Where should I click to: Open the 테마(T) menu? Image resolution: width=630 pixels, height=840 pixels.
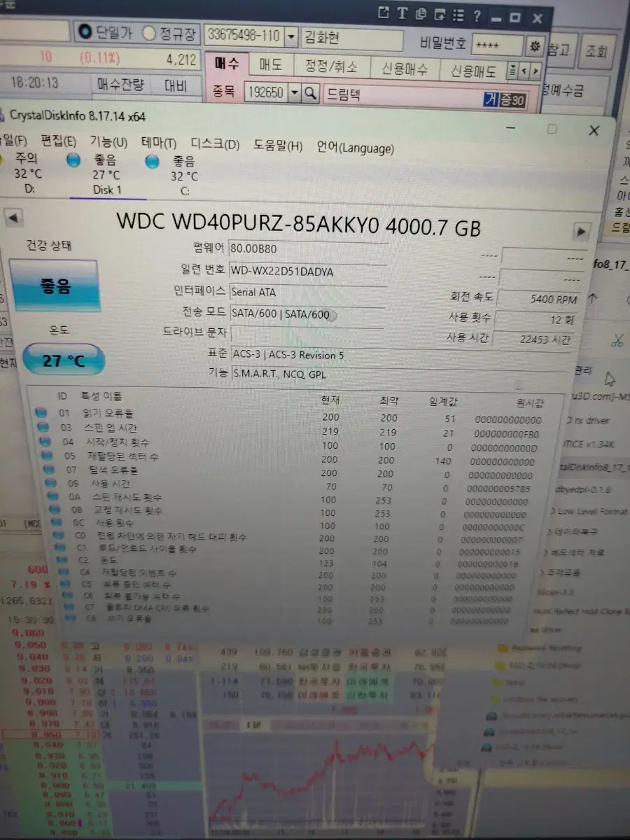tap(159, 143)
